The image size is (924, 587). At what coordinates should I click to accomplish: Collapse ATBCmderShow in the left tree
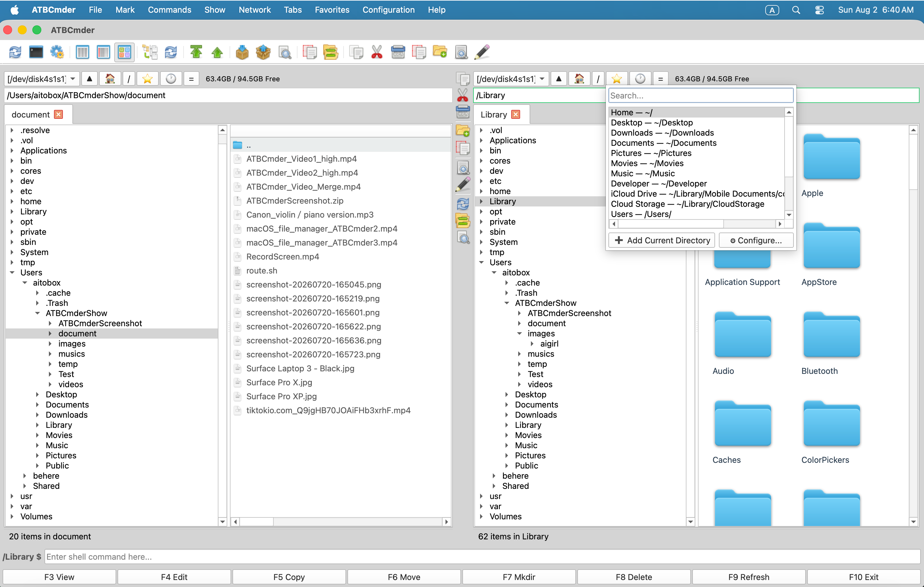(x=37, y=313)
